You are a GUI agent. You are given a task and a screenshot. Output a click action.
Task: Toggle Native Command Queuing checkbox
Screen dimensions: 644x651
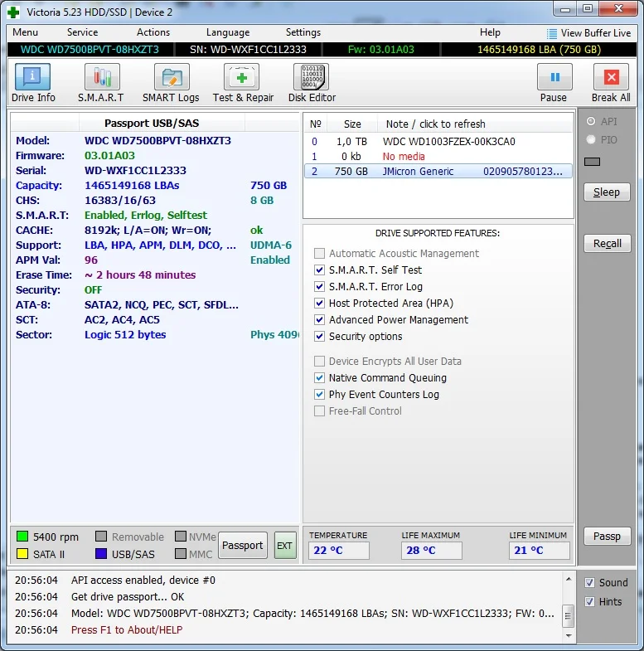click(319, 378)
